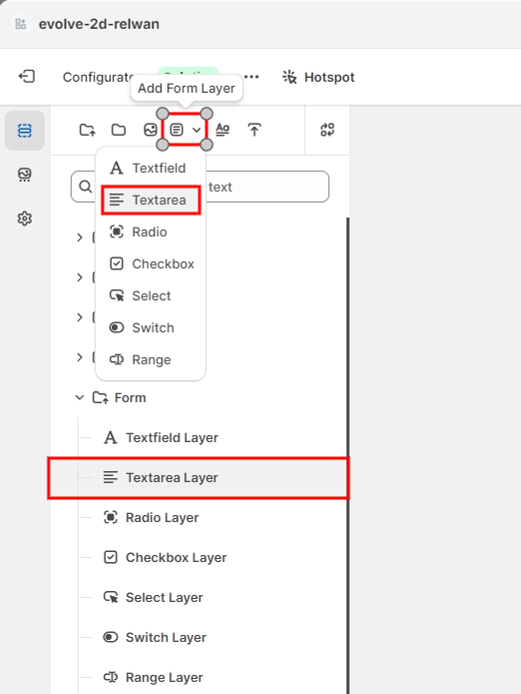The image size is (521, 694).
Task: Open the settings gear in sidebar
Action: coord(24,218)
